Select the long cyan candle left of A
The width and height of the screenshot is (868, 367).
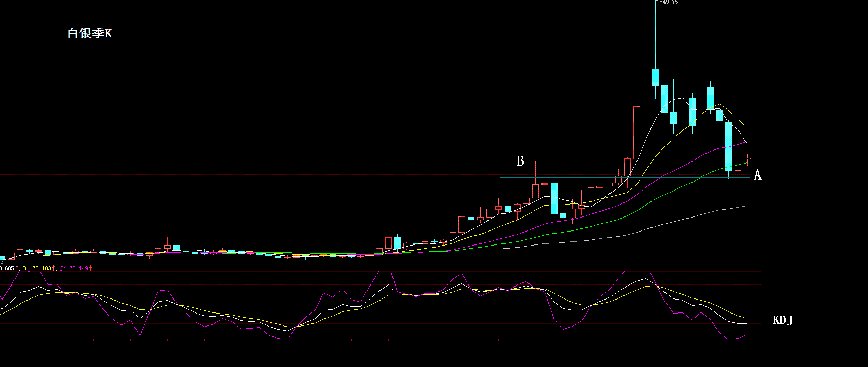729,146
